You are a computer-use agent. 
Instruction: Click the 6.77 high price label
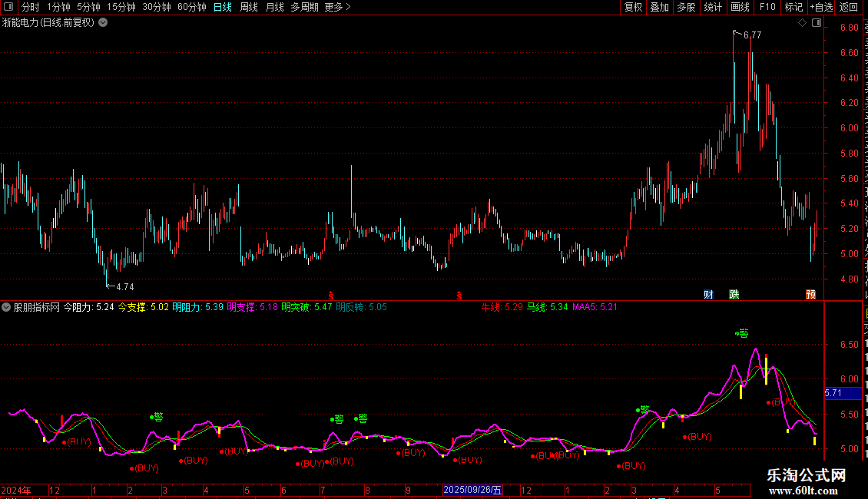(x=752, y=35)
